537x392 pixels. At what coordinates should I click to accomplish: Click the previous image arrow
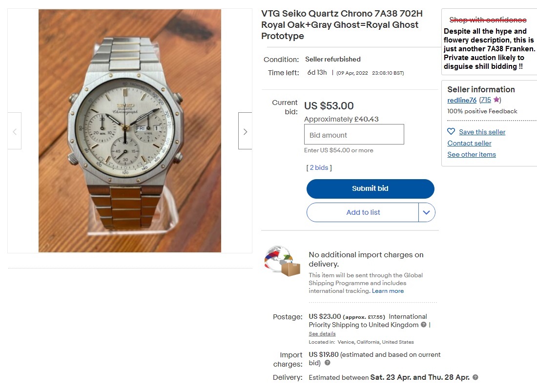(x=14, y=131)
